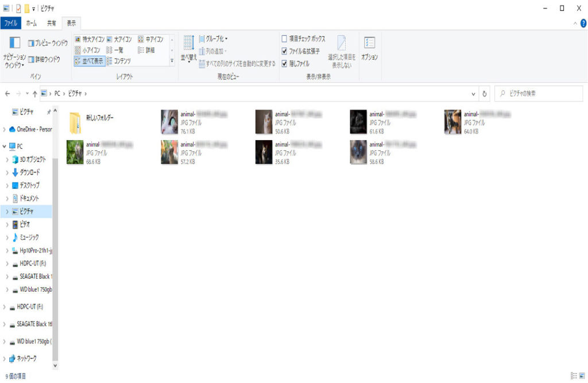The image size is (588, 383).
Task: Switch to the ホーム ribbon tab
Action: pos(32,24)
